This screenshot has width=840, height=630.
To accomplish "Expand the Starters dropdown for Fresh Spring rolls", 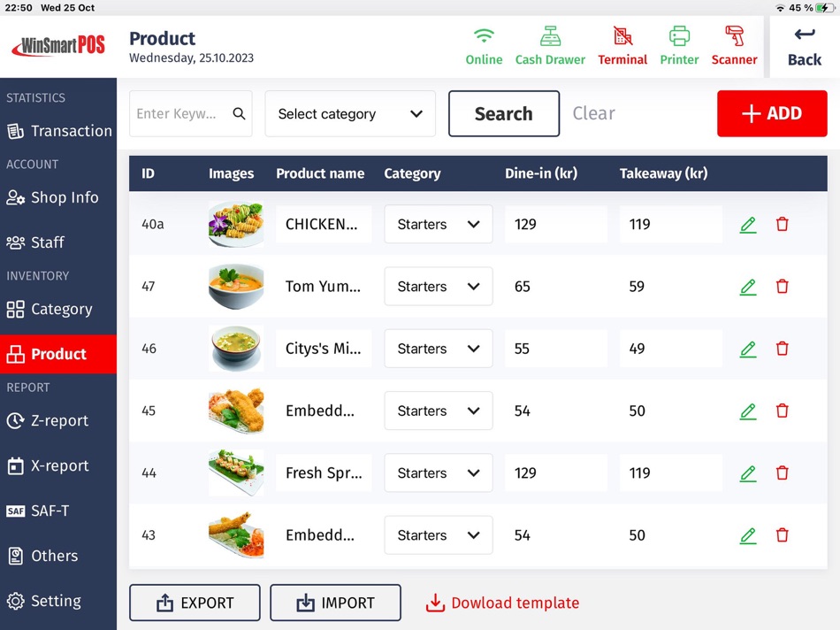I will coord(438,472).
